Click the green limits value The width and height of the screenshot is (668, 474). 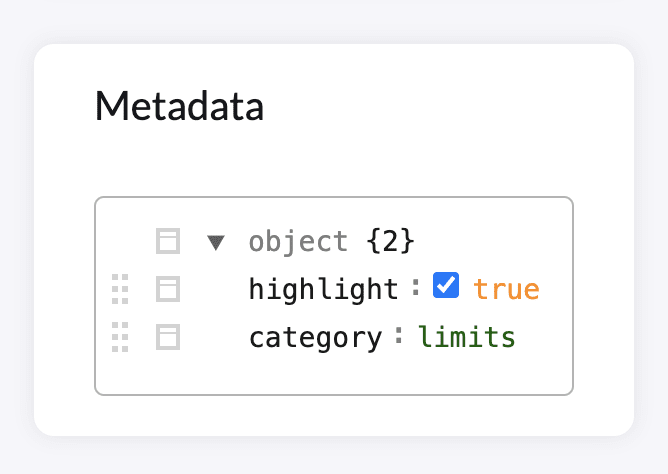tap(466, 337)
